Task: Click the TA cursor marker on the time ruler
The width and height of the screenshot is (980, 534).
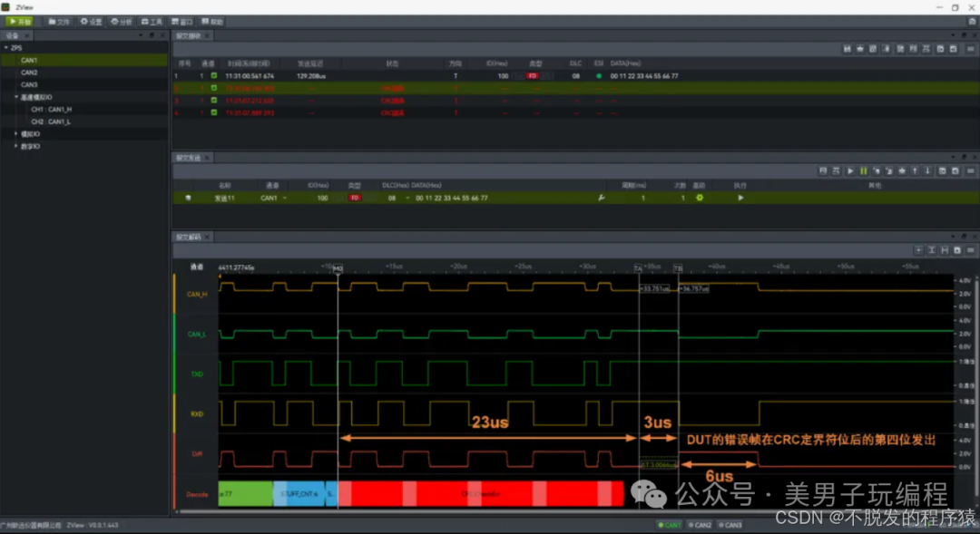Action: (x=638, y=268)
